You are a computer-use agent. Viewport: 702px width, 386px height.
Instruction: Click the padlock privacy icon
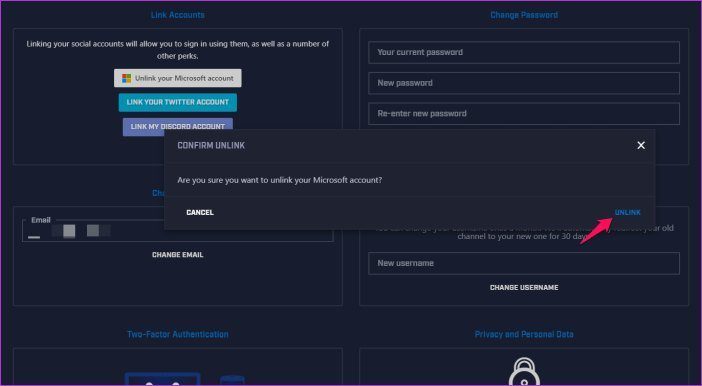tap(524, 371)
